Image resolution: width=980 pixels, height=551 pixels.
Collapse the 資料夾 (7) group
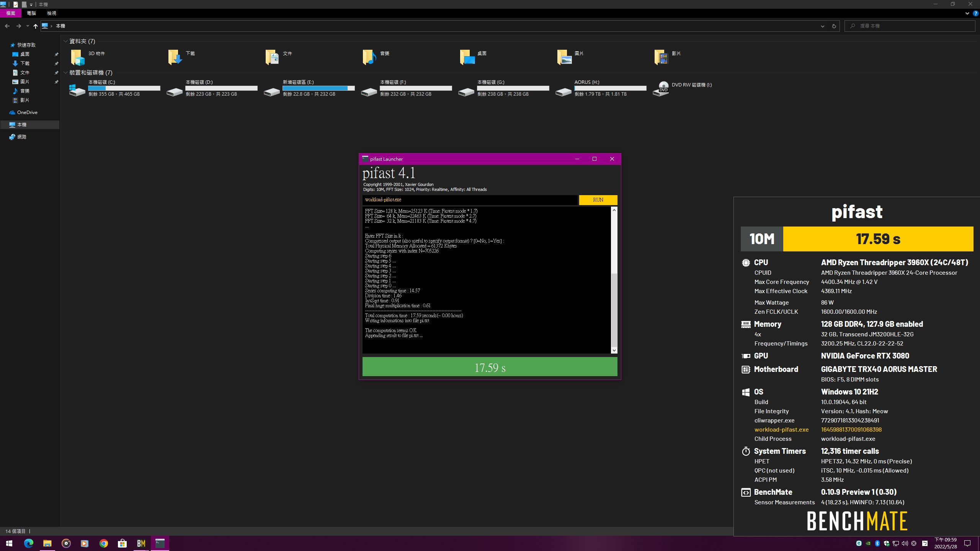[x=65, y=41]
